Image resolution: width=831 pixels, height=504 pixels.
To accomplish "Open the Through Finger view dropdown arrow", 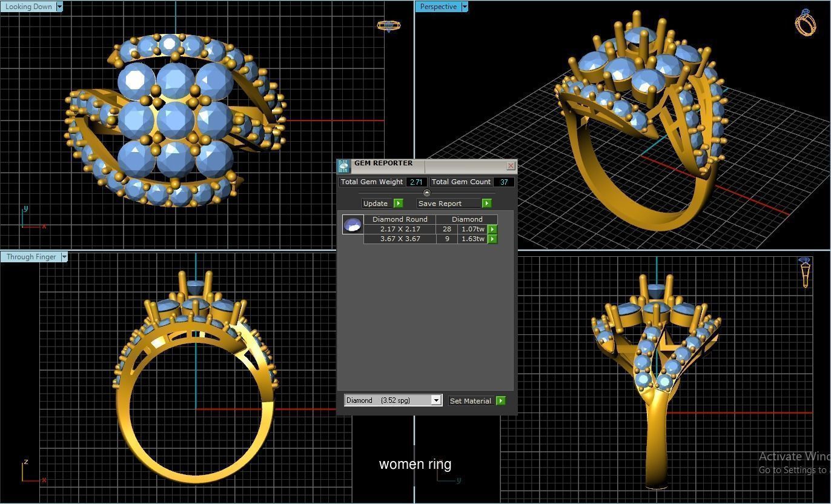I will coord(64,257).
